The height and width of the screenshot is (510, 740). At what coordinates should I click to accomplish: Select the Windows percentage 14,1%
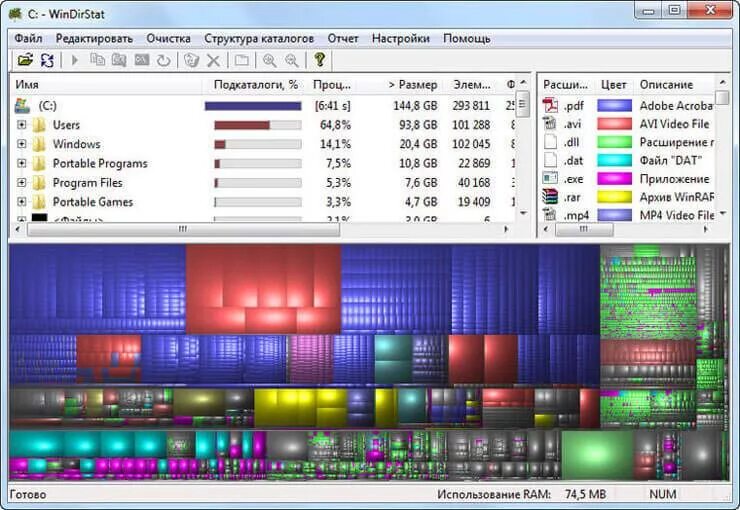pos(335,144)
